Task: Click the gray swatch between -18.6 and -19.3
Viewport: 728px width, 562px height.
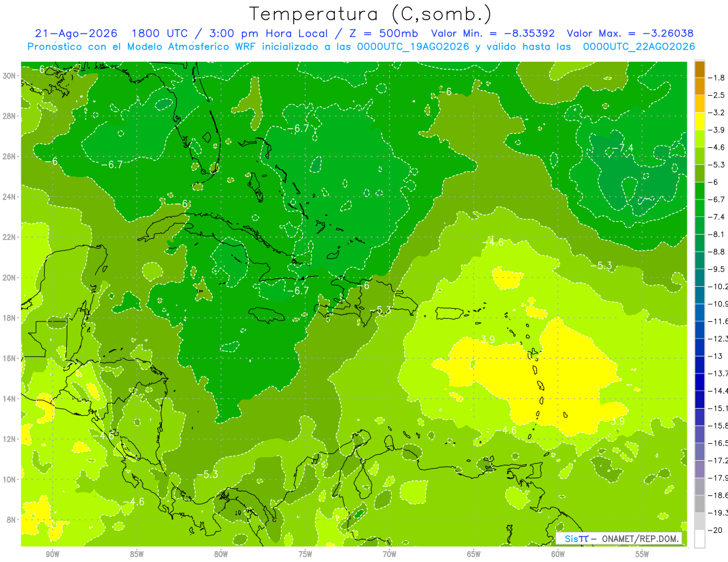Action: 699,504
